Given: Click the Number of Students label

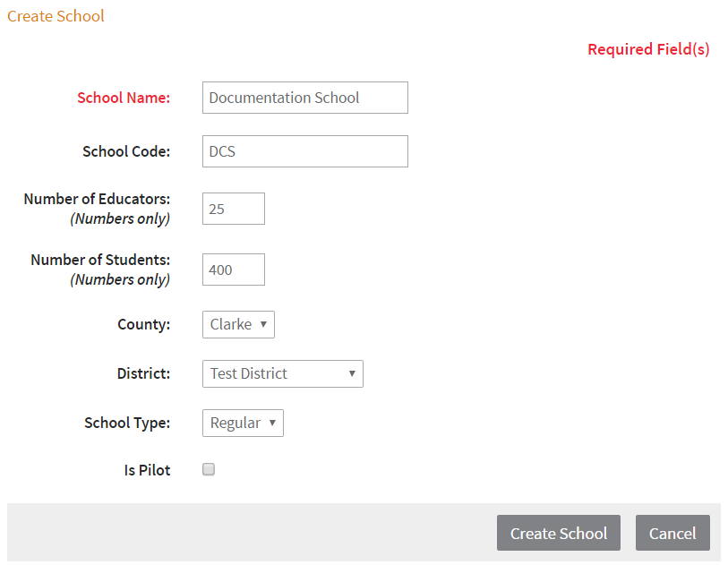Looking at the screenshot, I should point(100,260).
